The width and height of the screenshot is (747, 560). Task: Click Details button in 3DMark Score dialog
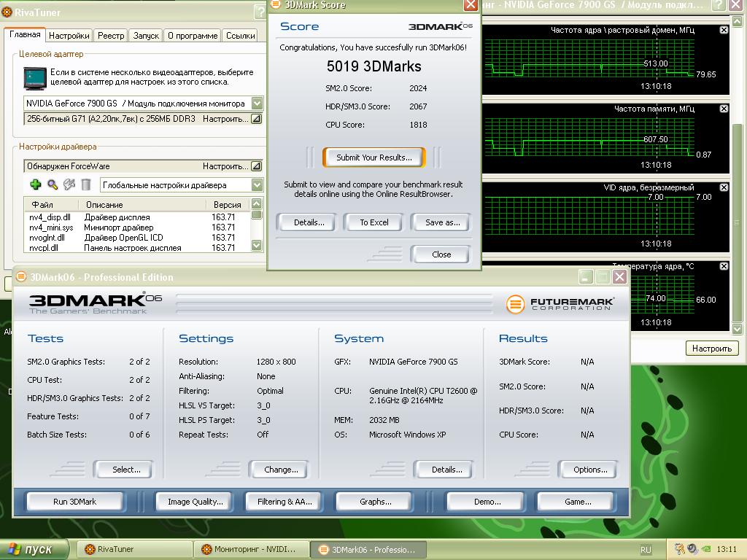pos(309,222)
